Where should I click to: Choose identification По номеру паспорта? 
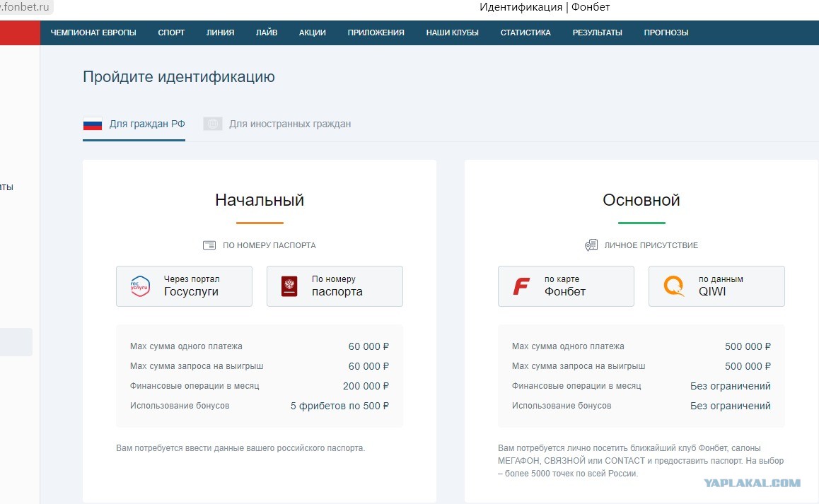335,286
